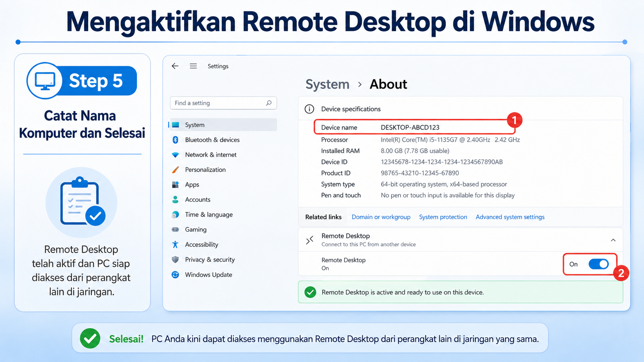Viewport: 644px width, 362px height.
Task: Open System protection link
Action: click(x=443, y=217)
